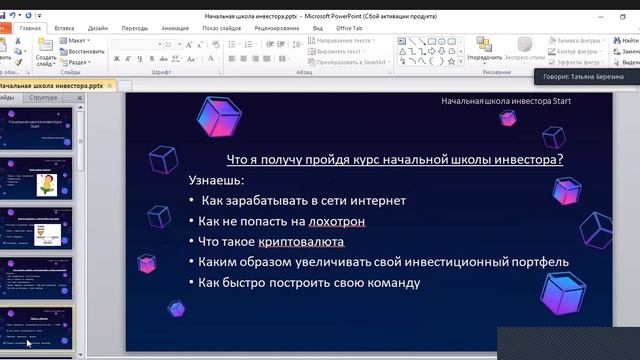Toggle Align Text Right
The image size is (640, 360).
click(x=256, y=59)
